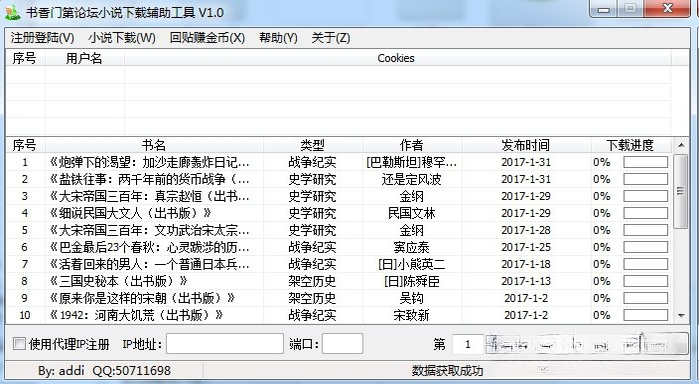The height and width of the screenshot is (384, 699).
Task: Click 架空历史 type cell in row 8
Action: click(x=312, y=281)
